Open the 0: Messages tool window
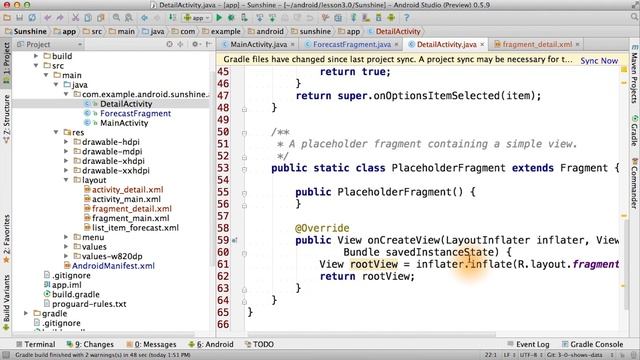Viewport: 640px width, 360px height. pyautogui.click(x=151, y=344)
